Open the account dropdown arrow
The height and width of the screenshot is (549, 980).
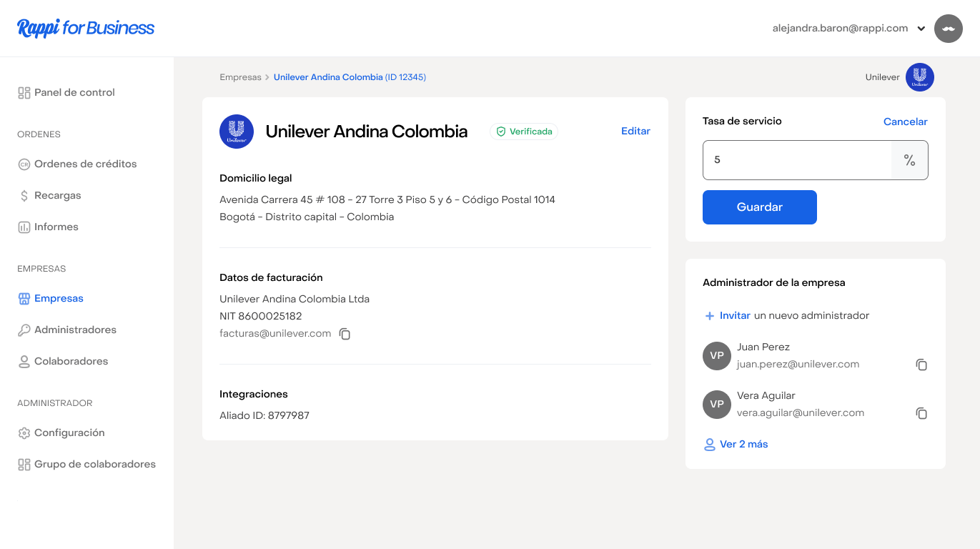pyautogui.click(x=921, y=29)
